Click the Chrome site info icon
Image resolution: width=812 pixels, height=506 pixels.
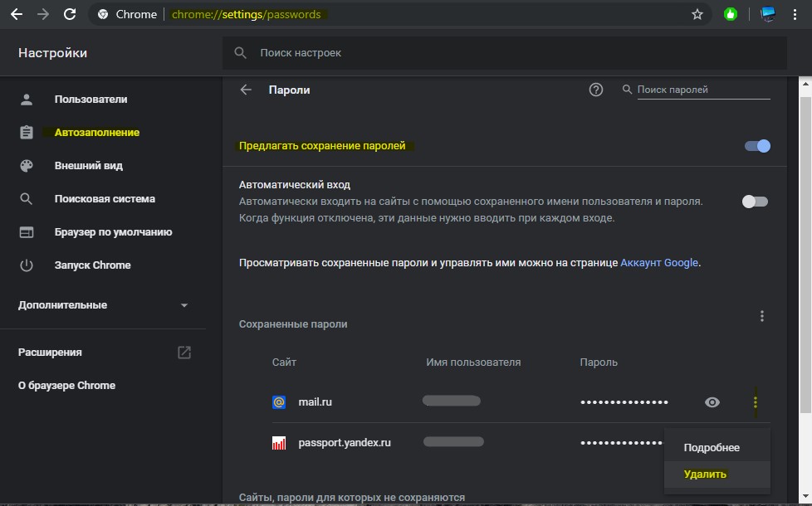coord(103,14)
